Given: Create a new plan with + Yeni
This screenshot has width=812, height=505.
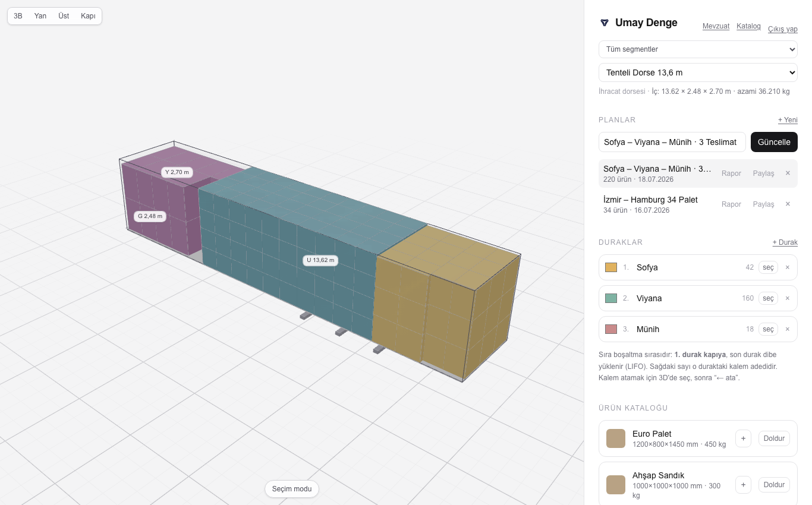Looking at the screenshot, I should (x=788, y=120).
